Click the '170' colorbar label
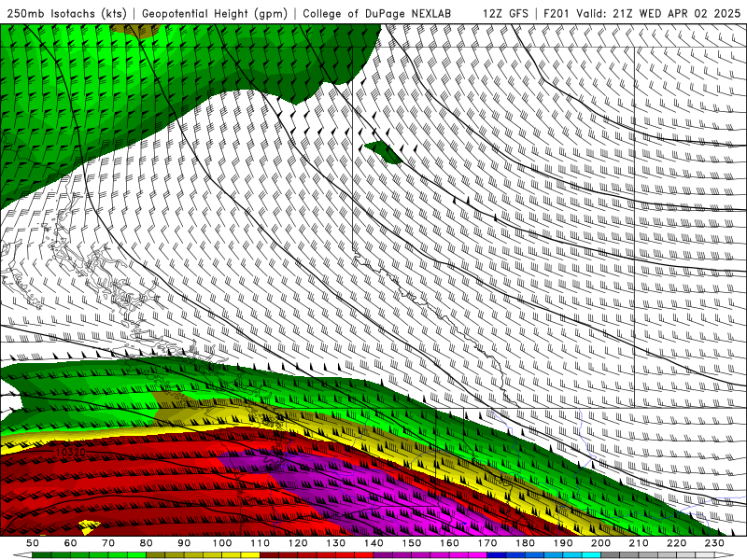 point(487,543)
